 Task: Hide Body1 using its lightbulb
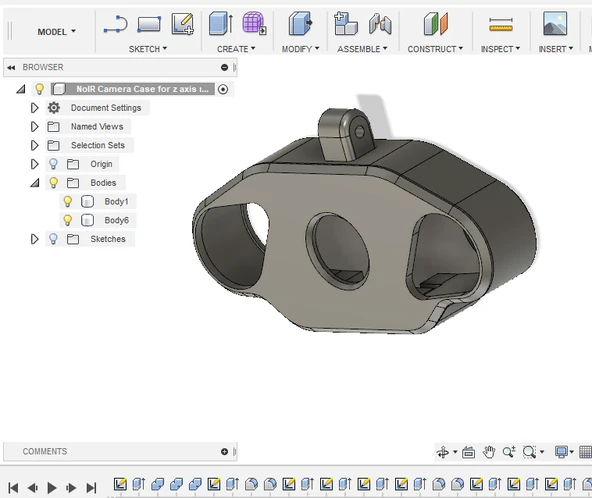click(x=68, y=202)
